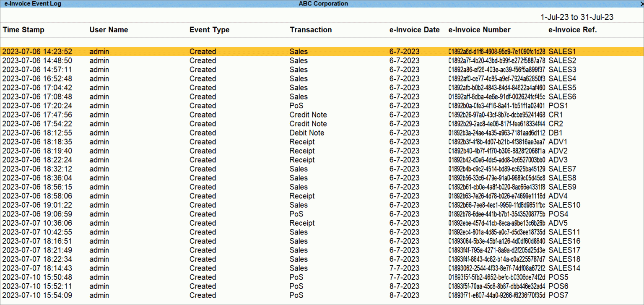644x305 pixels.
Task: Click the e-Invoice Number column header
Action: coord(479,30)
